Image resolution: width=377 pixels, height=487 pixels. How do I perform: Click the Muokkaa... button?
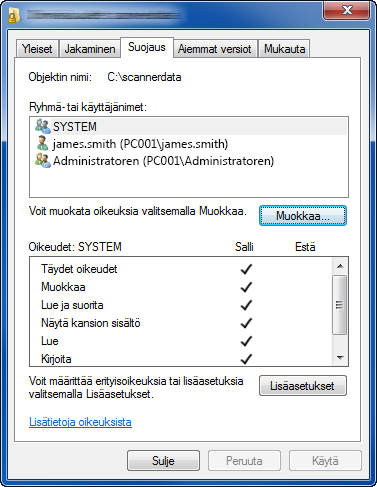(303, 216)
